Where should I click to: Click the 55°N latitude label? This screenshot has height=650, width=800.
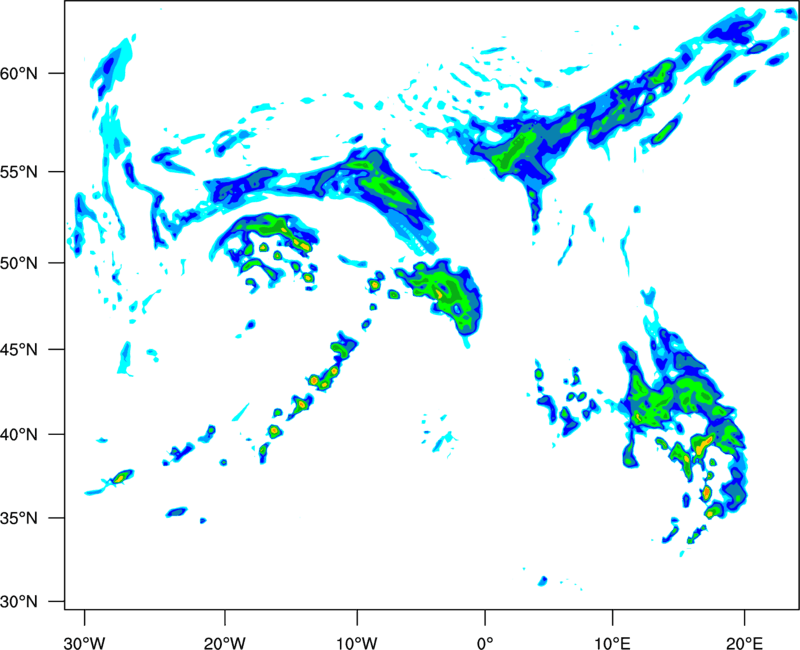pos(19,172)
